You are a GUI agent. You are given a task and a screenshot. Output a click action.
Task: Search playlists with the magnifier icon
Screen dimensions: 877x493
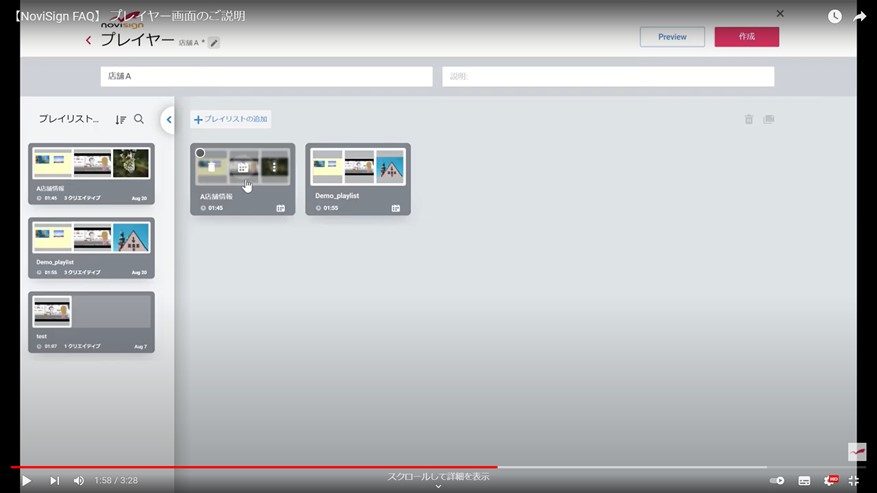pos(139,119)
